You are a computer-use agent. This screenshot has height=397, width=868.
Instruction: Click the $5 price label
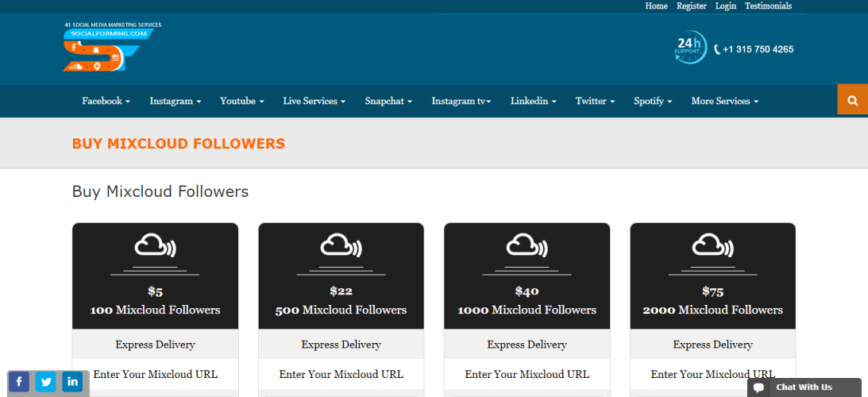pyautogui.click(x=155, y=291)
